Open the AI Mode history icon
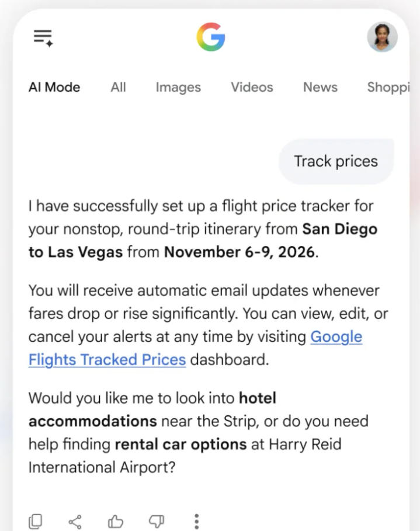The height and width of the screenshot is (531, 420). tap(43, 38)
